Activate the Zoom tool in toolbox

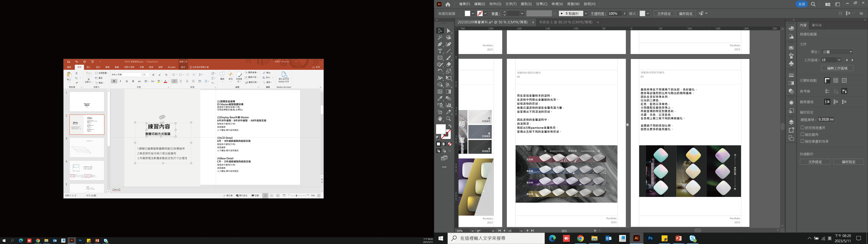coord(448,119)
